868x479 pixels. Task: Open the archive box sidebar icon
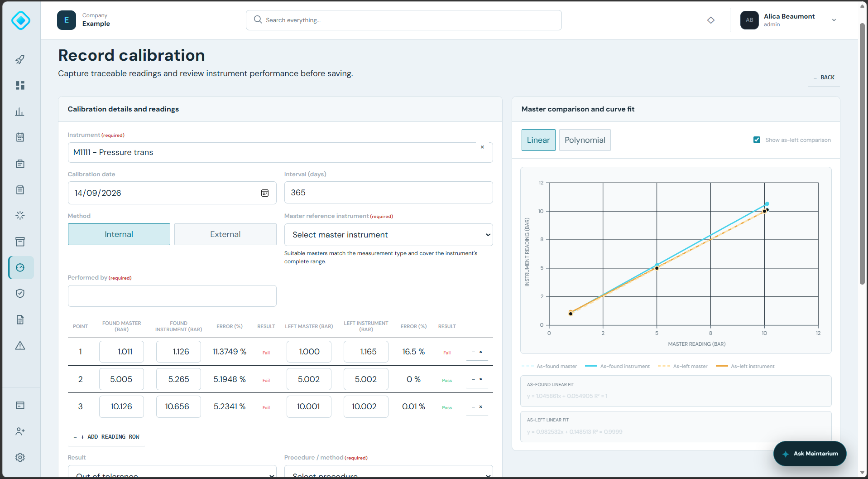[x=20, y=242]
